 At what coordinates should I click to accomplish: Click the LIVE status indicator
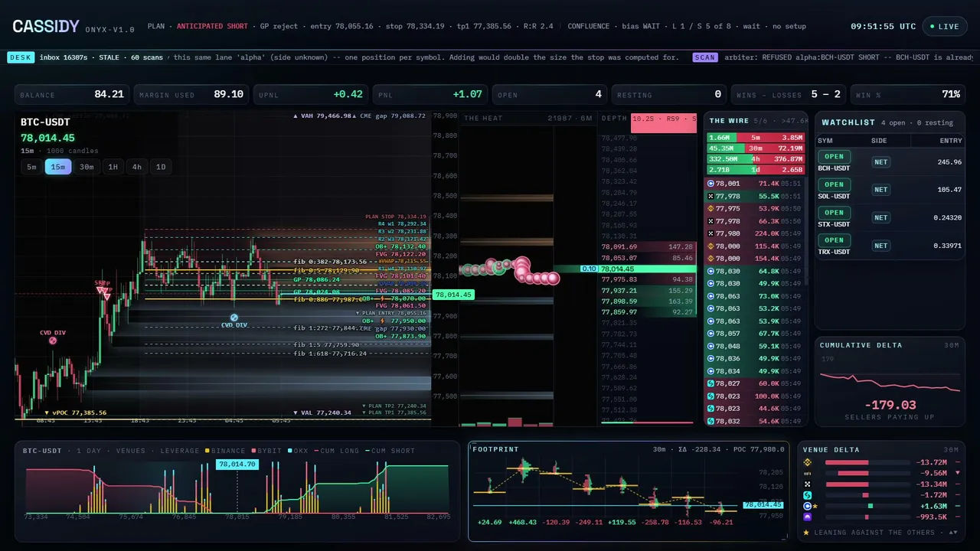[x=945, y=26]
